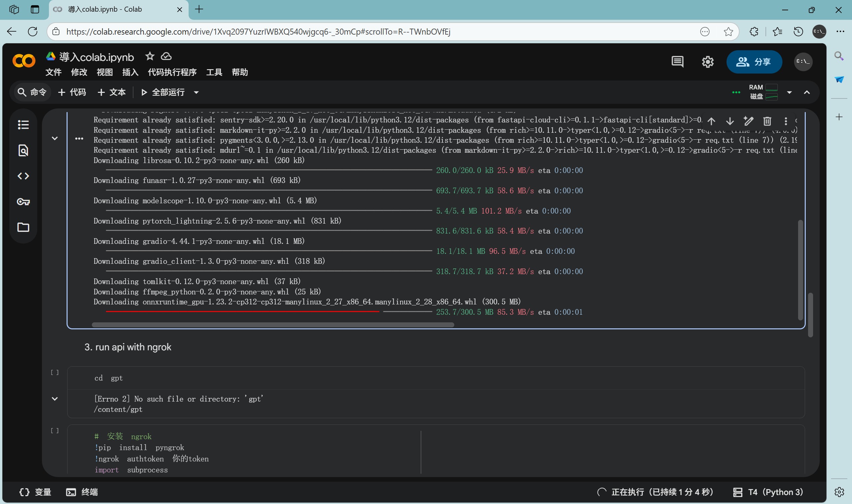Run the ngrok install cell

coord(55,430)
